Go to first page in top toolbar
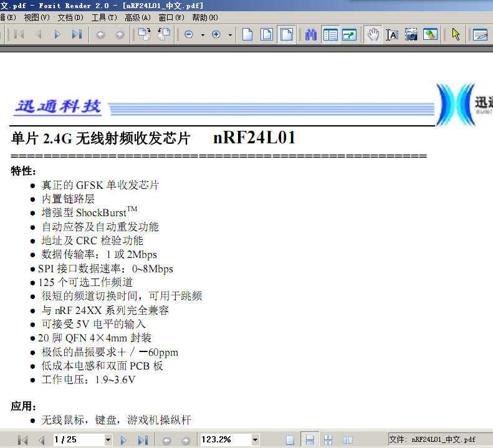 point(19,34)
